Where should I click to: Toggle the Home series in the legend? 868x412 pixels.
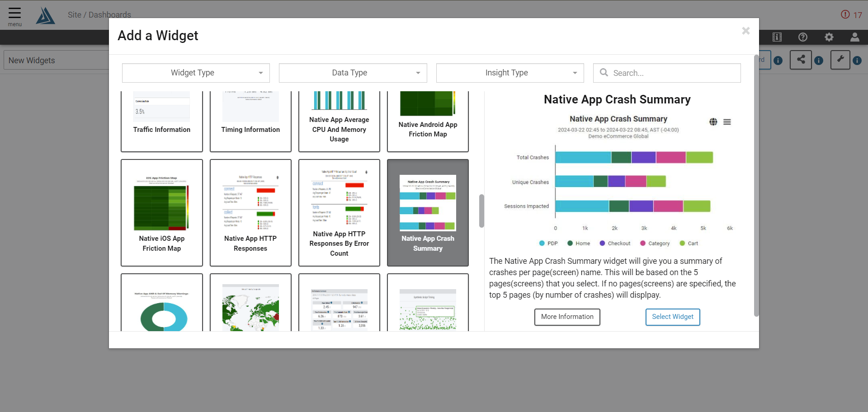coord(578,243)
